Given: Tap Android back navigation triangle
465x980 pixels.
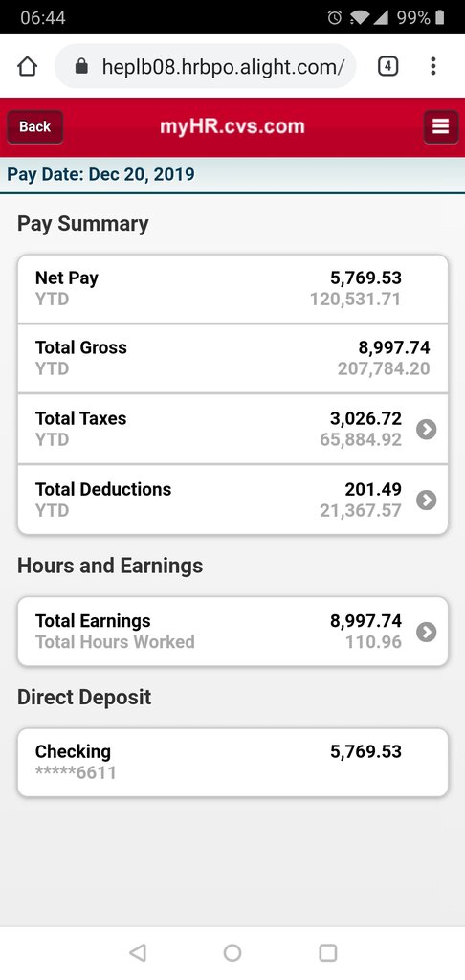Looking at the screenshot, I should pos(138,952).
